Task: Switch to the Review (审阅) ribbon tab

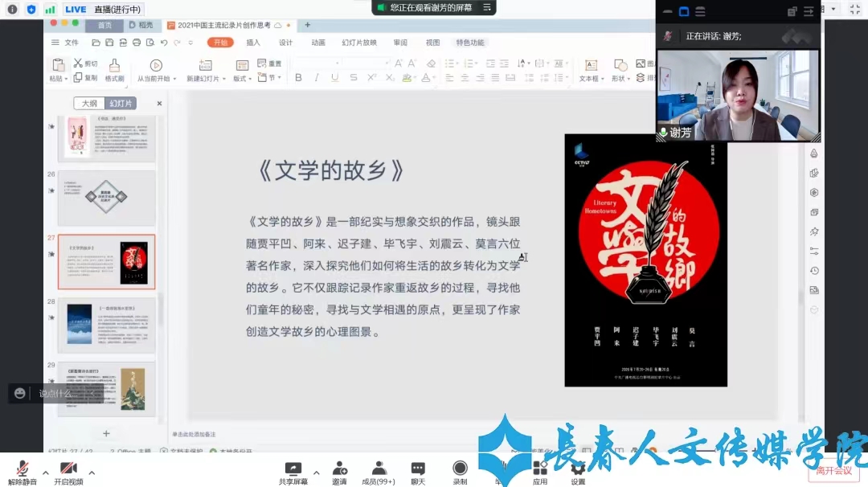Action: point(400,43)
